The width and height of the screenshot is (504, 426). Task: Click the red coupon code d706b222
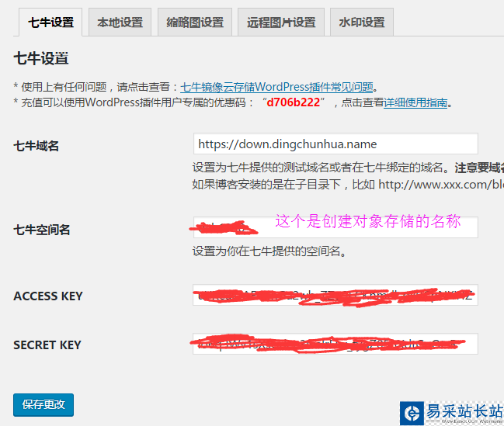click(293, 102)
